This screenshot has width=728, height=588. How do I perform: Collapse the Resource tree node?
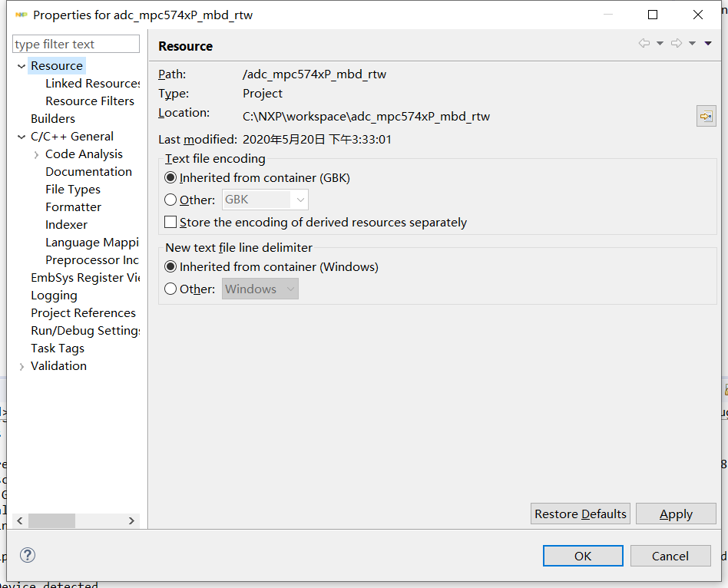[22, 66]
